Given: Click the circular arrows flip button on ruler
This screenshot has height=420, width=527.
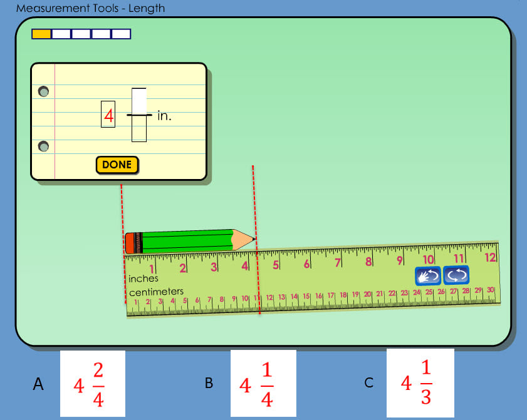Looking at the screenshot, I should pyautogui.click(x=456, y=275).
